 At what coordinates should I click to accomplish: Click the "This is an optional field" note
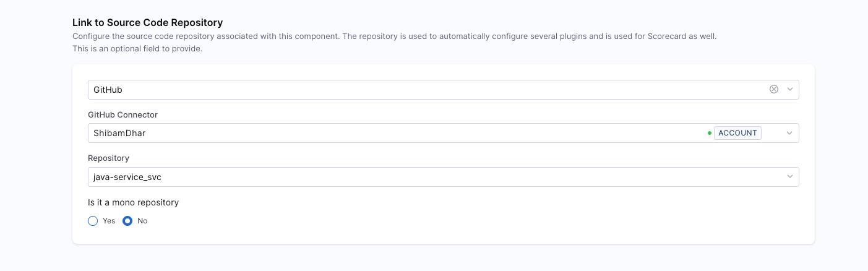point(137,48)
